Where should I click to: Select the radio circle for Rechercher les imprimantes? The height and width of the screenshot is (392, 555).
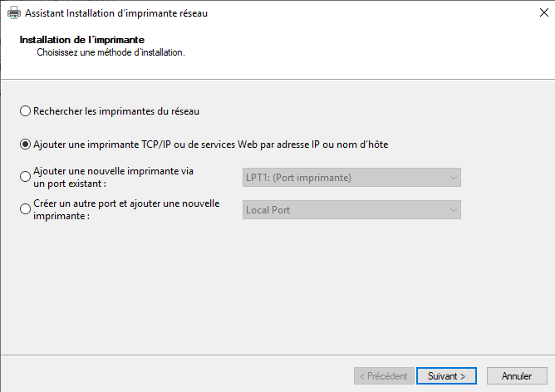tap(25, 111)
